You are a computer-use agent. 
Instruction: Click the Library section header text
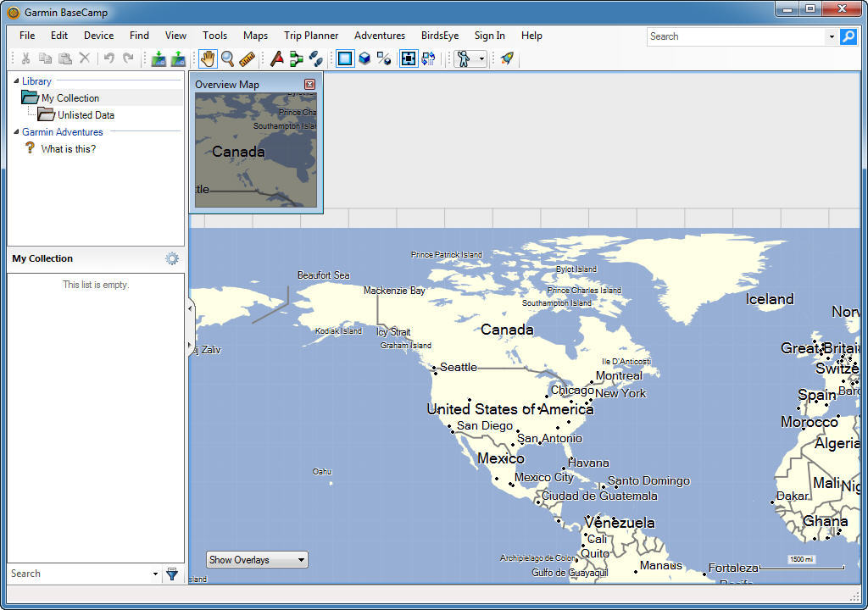coord(36,80)
